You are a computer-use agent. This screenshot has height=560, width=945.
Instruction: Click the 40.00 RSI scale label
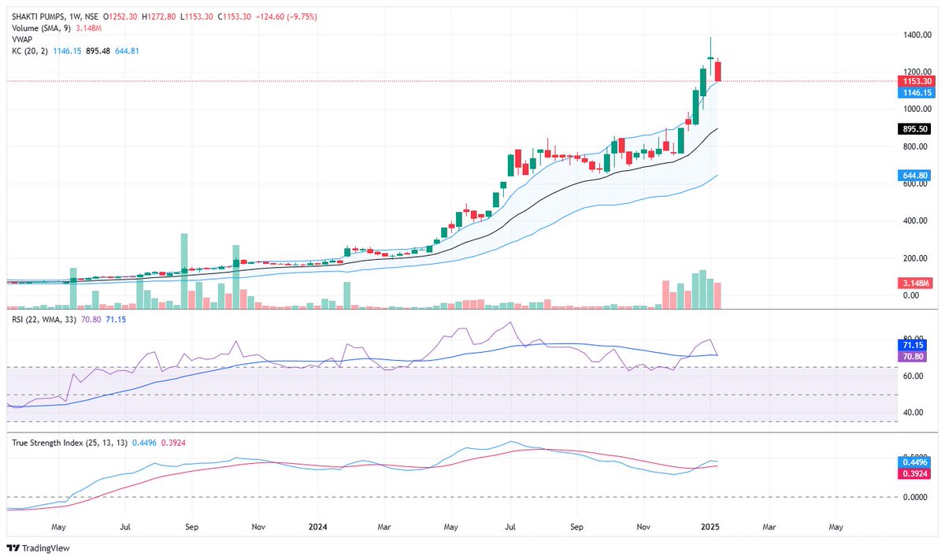[x=915, y=413]
